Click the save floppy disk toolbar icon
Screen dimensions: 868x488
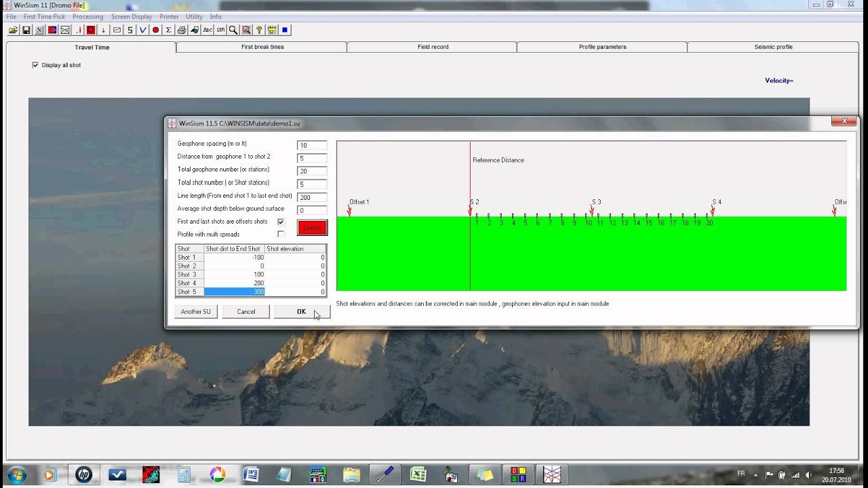click(x=26, y=30)
